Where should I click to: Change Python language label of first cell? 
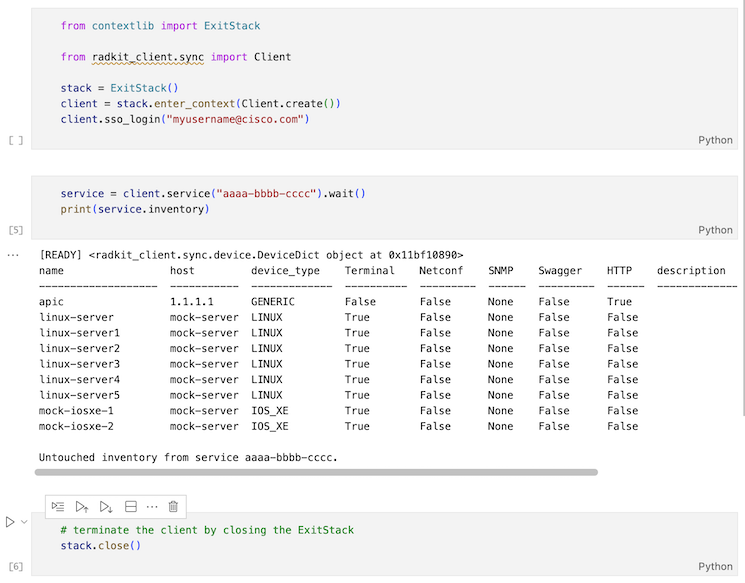[x=715, y=140]
